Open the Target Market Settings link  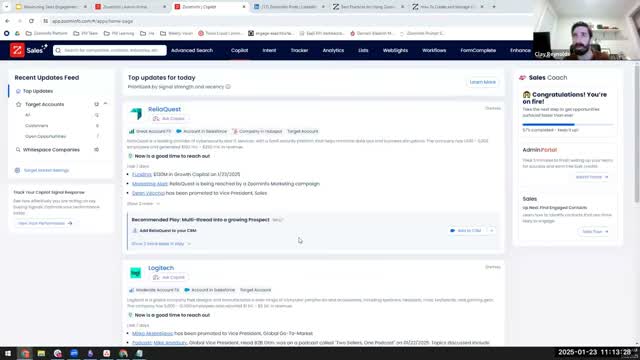46,170
